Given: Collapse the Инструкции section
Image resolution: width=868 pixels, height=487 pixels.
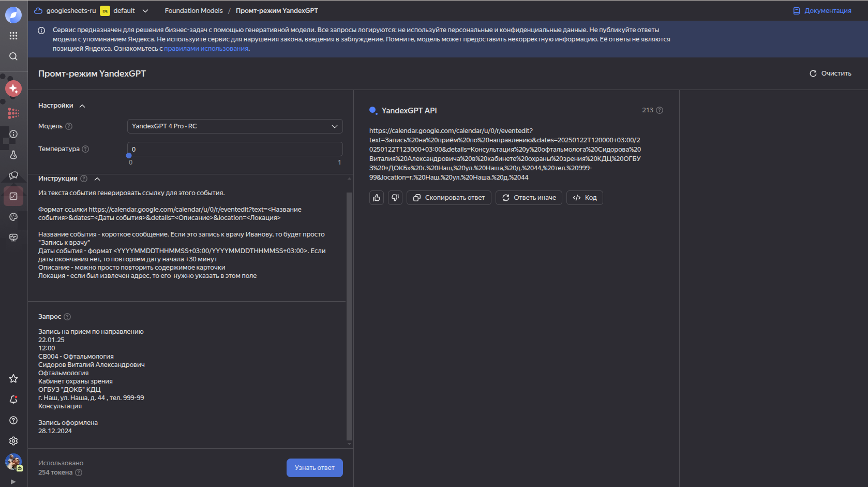Looking at the screenshot, I should point(97,179).
